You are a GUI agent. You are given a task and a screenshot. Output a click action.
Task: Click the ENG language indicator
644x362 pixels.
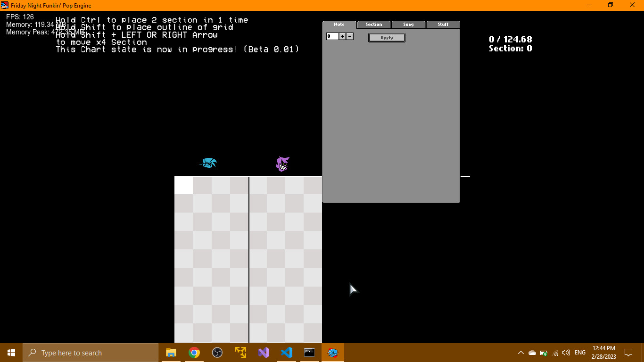[x=580, y=353]
